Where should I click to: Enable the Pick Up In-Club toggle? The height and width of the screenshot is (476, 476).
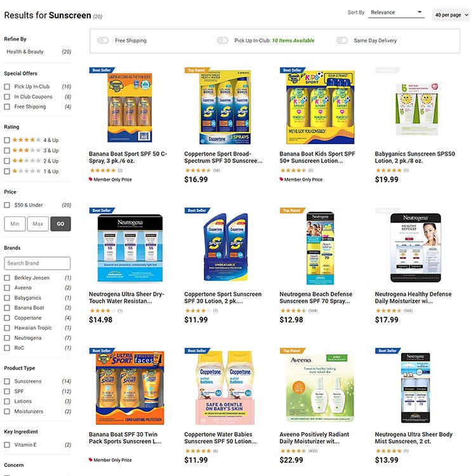pos(223,41)
